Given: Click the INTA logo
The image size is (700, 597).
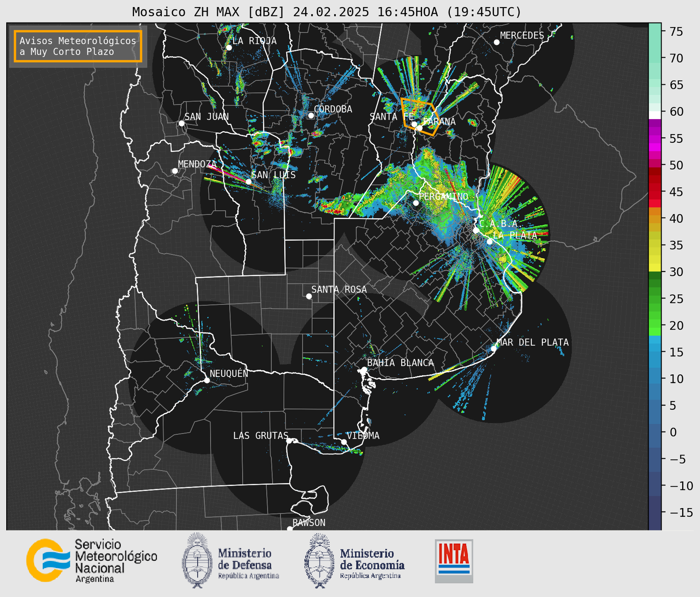Looking at the screenshot, I should (x=454, y=561).
